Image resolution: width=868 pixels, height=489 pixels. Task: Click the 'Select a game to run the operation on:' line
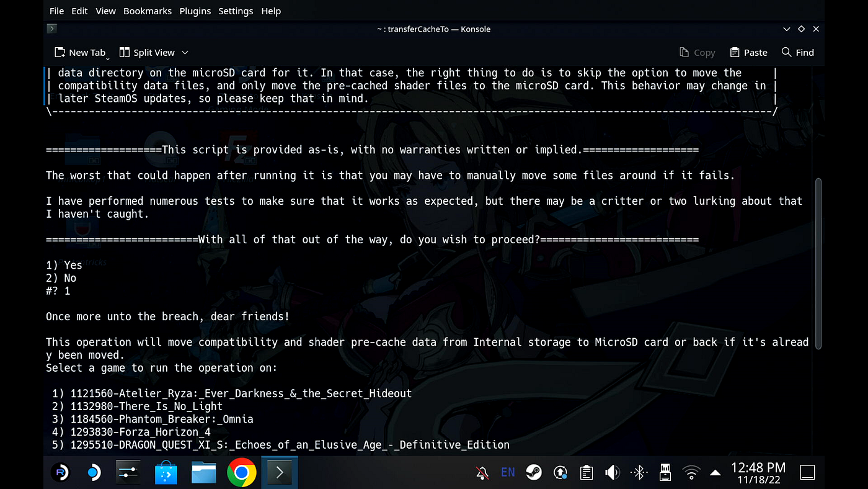[x=161, y=368]
